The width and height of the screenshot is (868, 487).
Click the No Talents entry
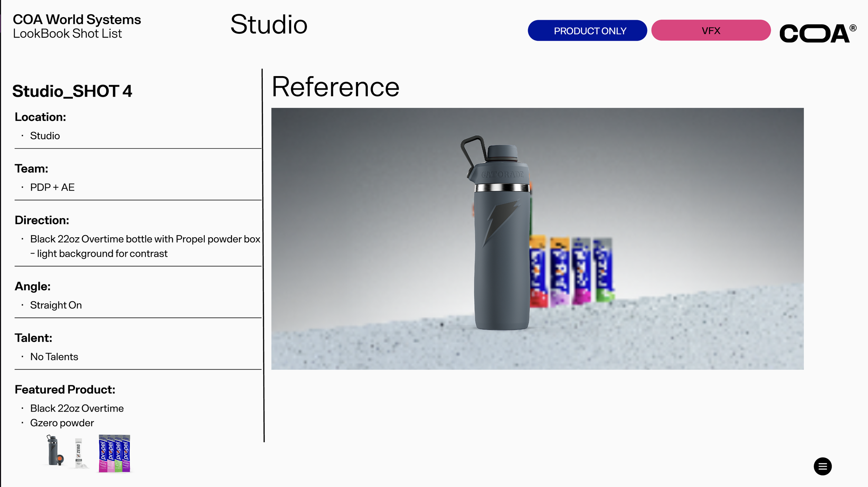[54, 357]
